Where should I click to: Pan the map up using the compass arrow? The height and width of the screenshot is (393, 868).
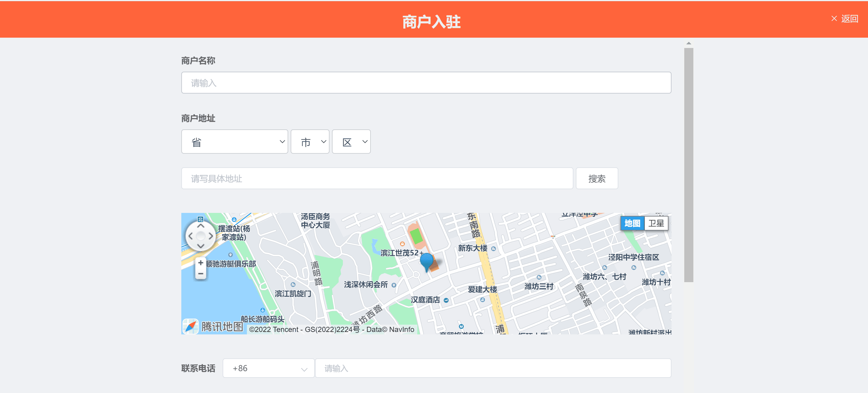[201, 227]
